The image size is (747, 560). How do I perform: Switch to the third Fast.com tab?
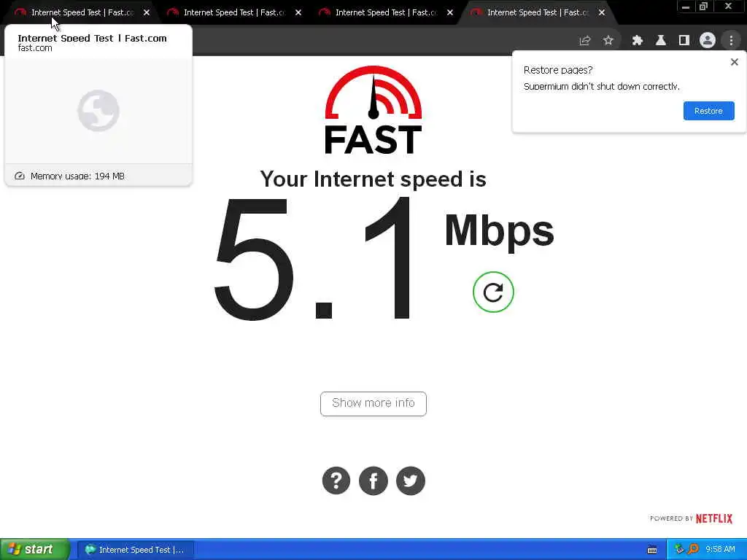379,12
